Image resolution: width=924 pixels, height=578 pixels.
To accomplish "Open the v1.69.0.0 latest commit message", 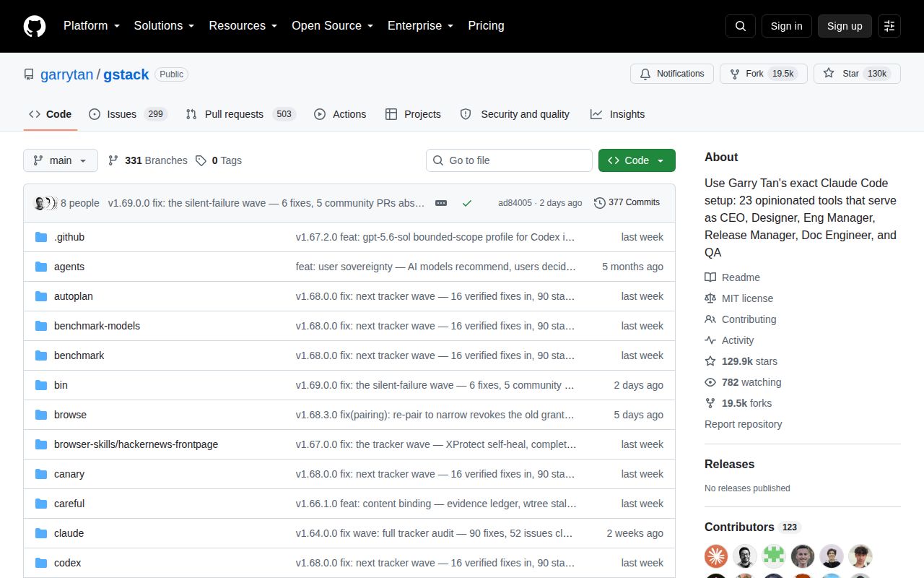I will click(x=266, y=203).
